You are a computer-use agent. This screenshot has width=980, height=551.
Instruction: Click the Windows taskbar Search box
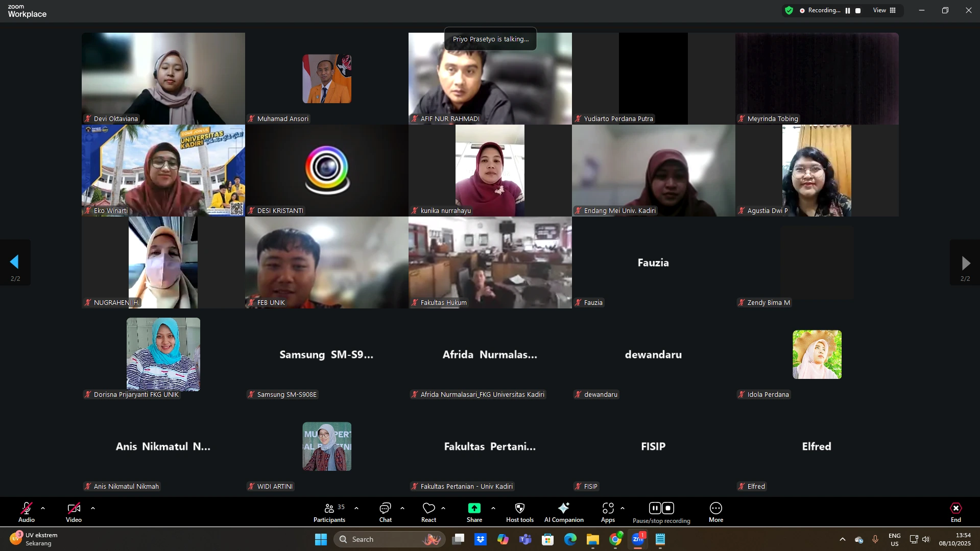(x=389, y=539)
